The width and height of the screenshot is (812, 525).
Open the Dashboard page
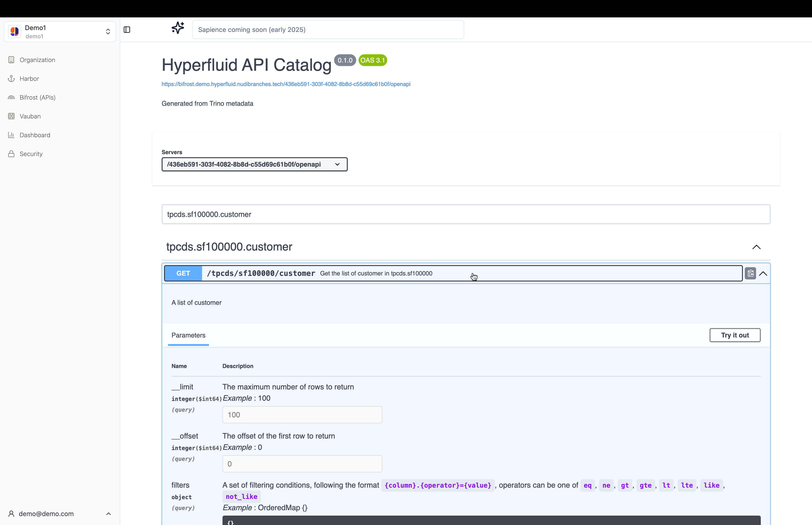35,135
